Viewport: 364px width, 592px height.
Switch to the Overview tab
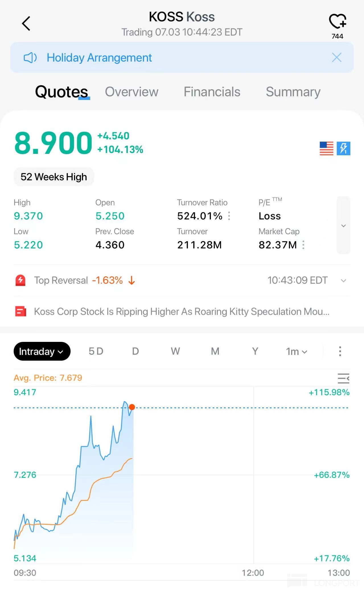pyautogui.click(x=131, y=92)
